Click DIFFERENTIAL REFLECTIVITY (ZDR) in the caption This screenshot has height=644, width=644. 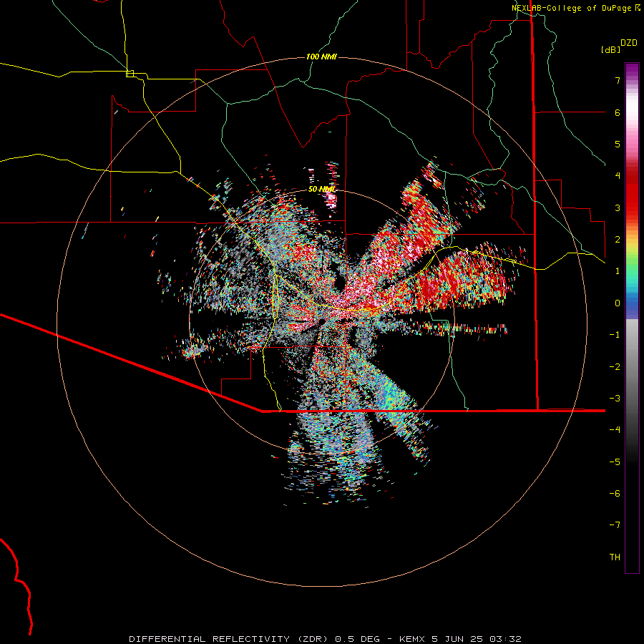pos(230,639)
